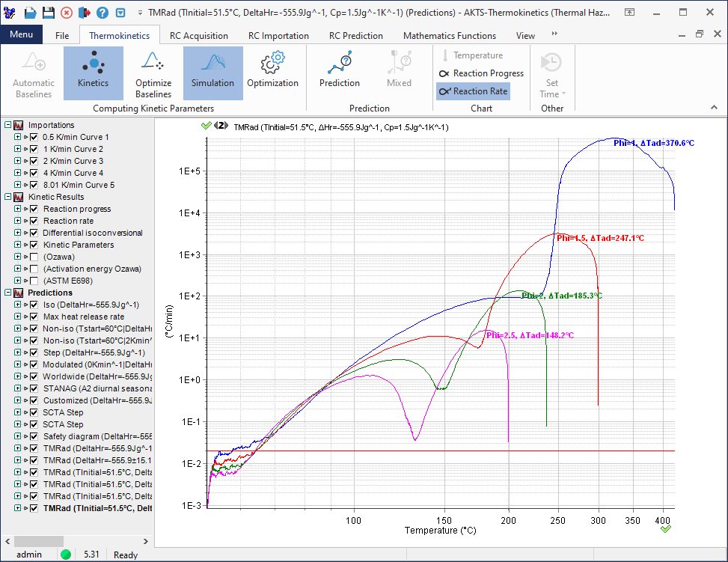Open the Kinetics tool in ribbon
Viewport: 728px width, 562px height.
click(x=93, y=73)
